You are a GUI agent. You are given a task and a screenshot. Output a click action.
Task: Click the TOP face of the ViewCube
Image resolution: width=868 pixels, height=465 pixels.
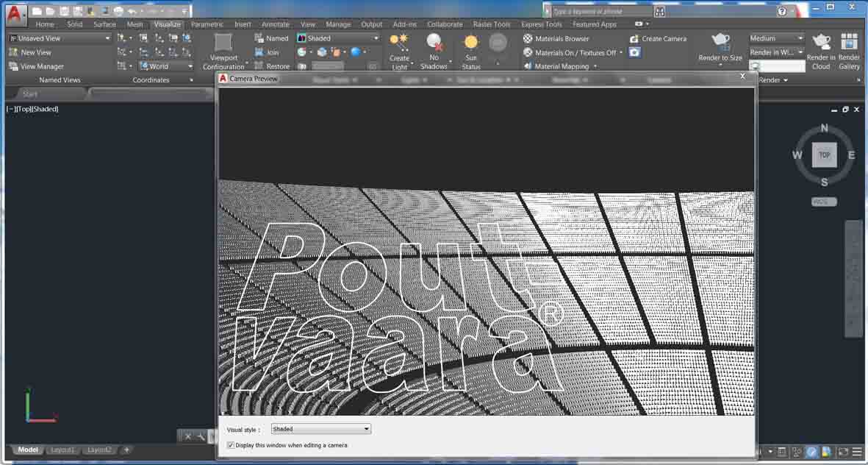pos(824,155)
